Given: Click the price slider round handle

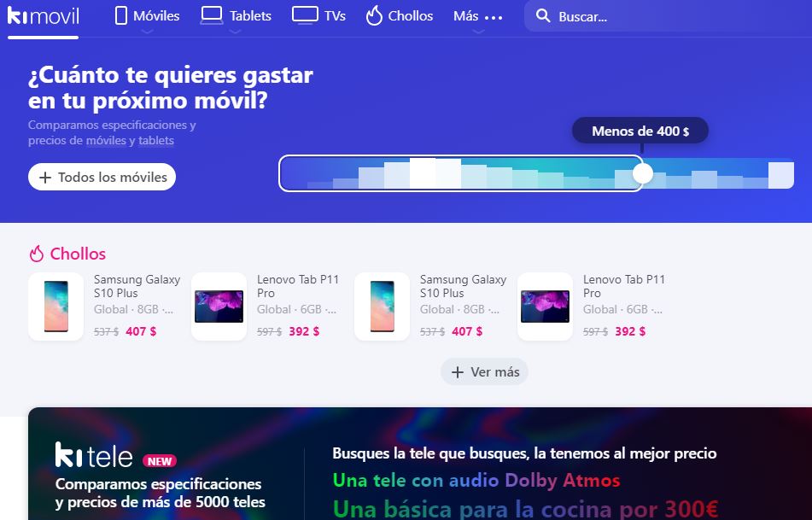Looking at the screenshot, I should tap(643, 174).
